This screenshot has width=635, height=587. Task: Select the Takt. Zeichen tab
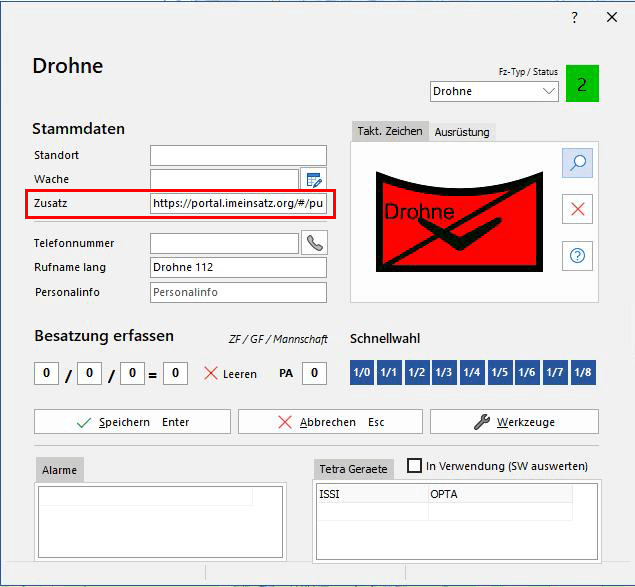point(390,132)
